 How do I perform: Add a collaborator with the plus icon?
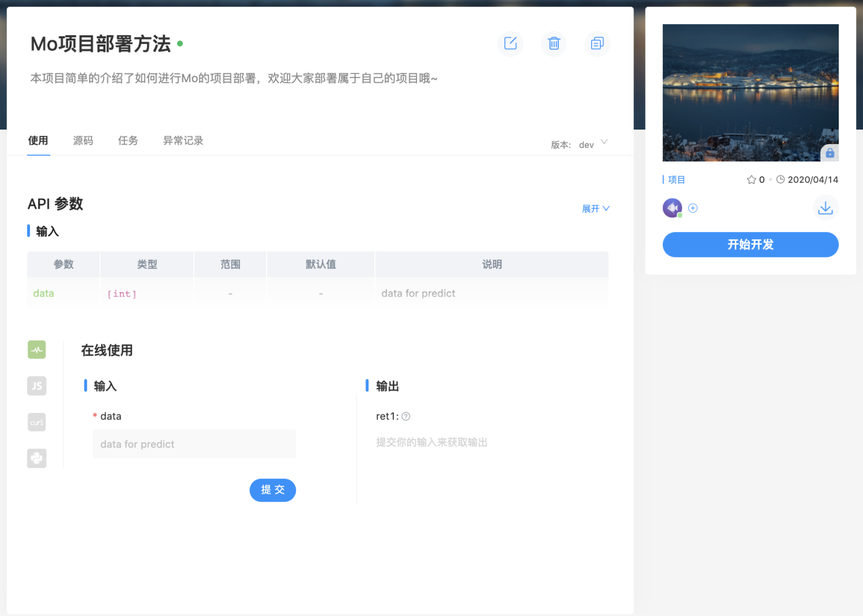coord(693,208)
